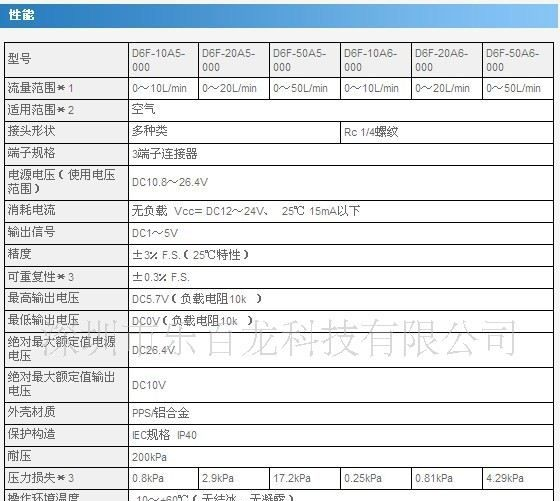Click the DC10V rated value

[149, 385]
